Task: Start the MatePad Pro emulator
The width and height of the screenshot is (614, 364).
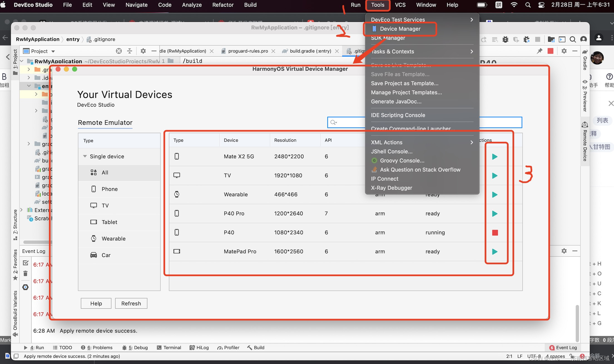Action: pos(495,252)
